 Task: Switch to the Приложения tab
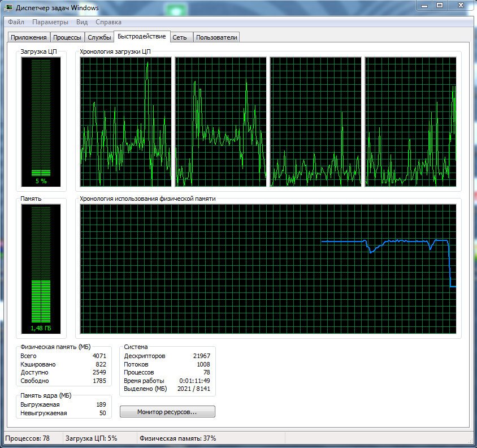tap(28, 37)
